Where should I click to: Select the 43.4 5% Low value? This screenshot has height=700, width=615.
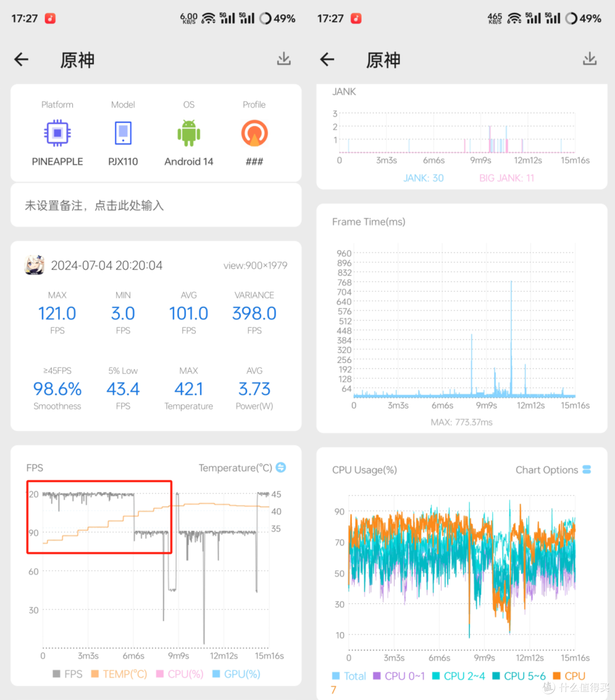(123, 389)
